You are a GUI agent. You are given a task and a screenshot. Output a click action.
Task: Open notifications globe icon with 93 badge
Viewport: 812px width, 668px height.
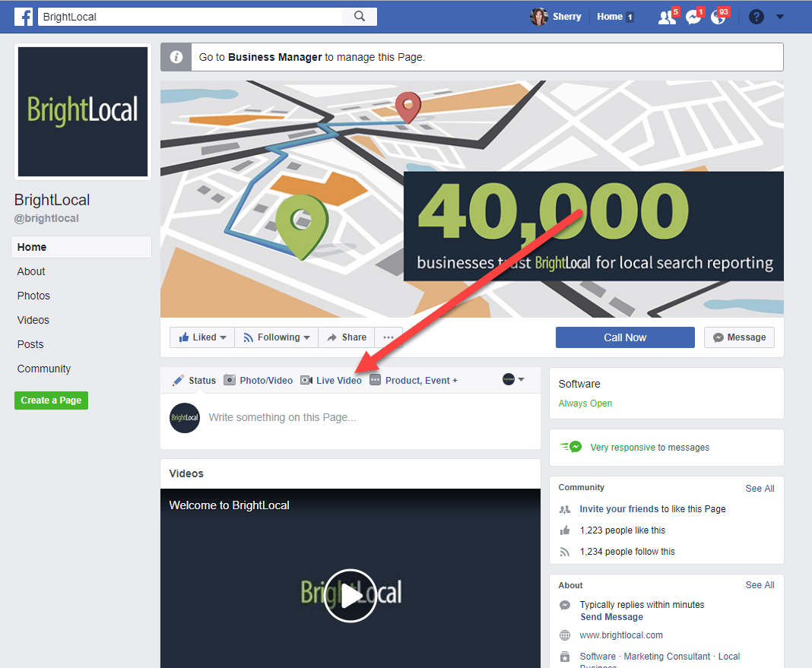click(x=718, y=17)
